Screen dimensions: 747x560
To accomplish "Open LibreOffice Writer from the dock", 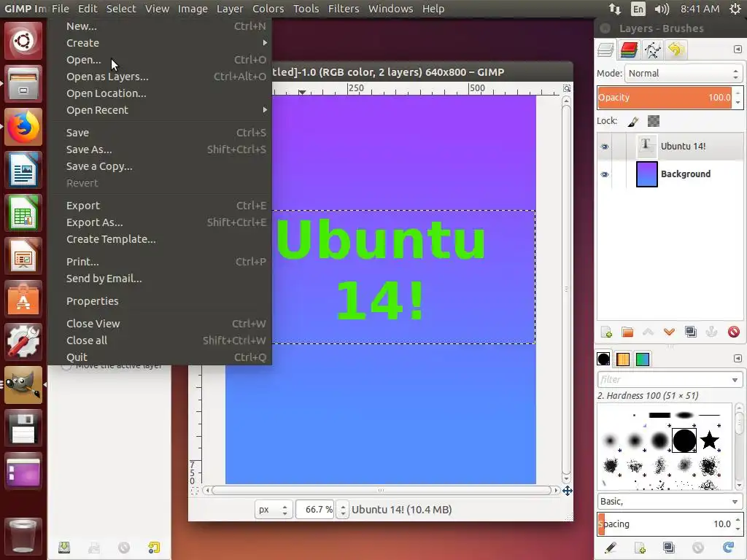I will (23, 170).
